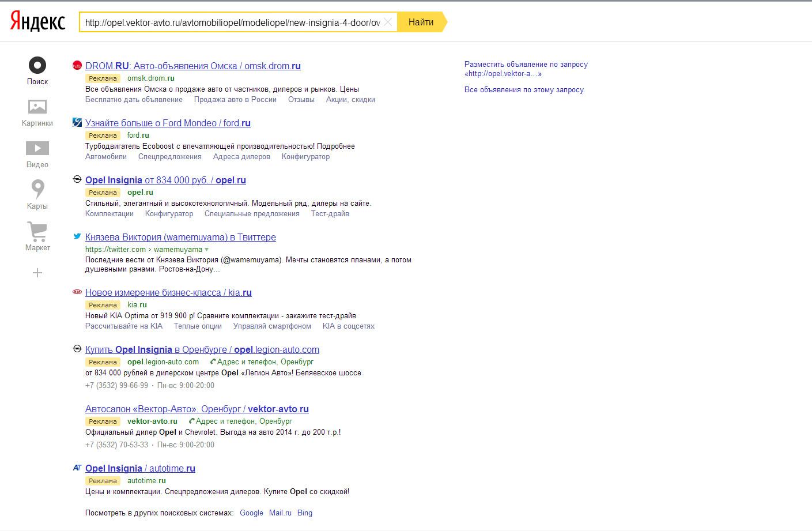Click phone icon by Легион Авто address
The image size is (812, 531).
(213, 362)
